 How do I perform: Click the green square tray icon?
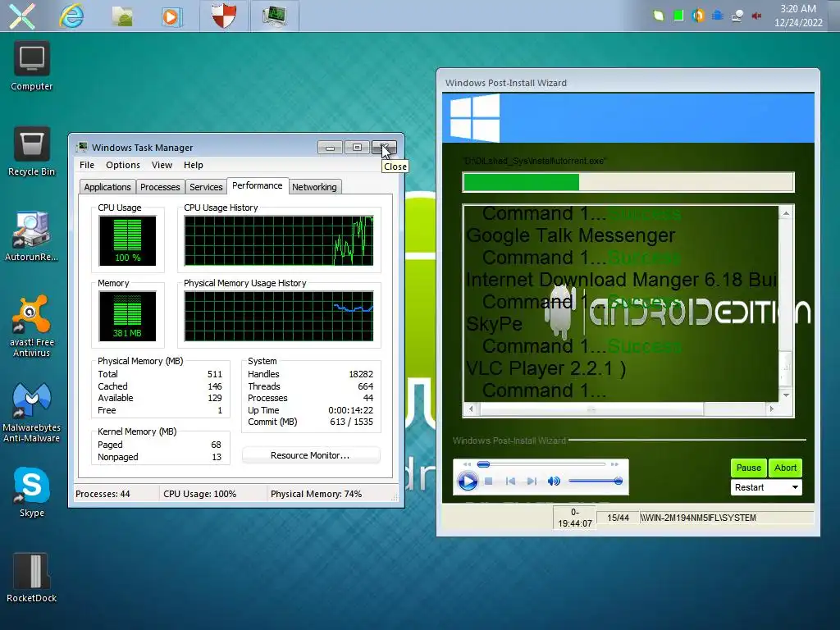(x=678, y=16)
